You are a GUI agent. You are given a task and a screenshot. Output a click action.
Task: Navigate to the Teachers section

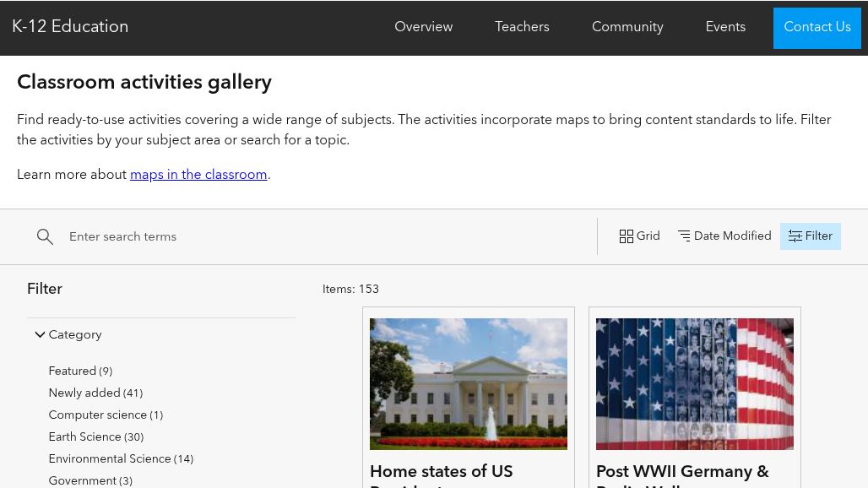click(522, 27)
